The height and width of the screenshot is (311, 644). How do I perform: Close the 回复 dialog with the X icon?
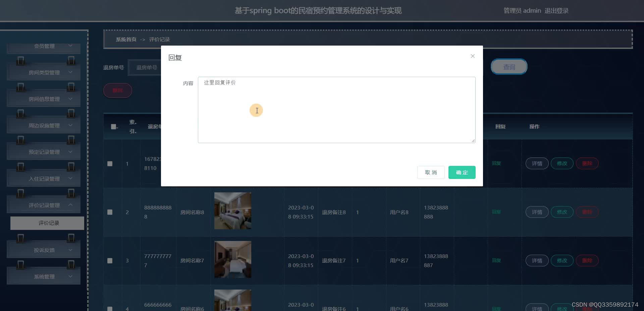tap(473, 56)
